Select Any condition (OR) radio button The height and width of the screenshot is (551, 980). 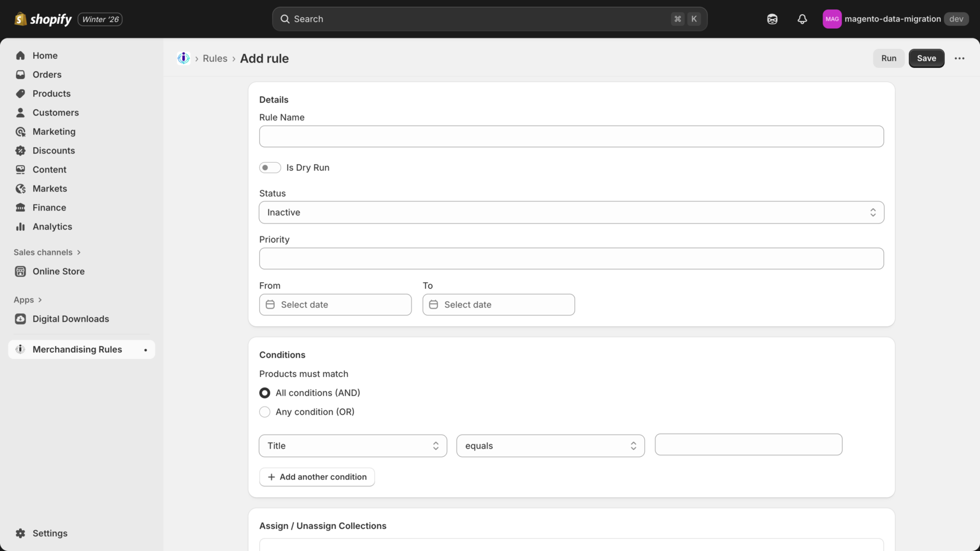click(265, 412)
